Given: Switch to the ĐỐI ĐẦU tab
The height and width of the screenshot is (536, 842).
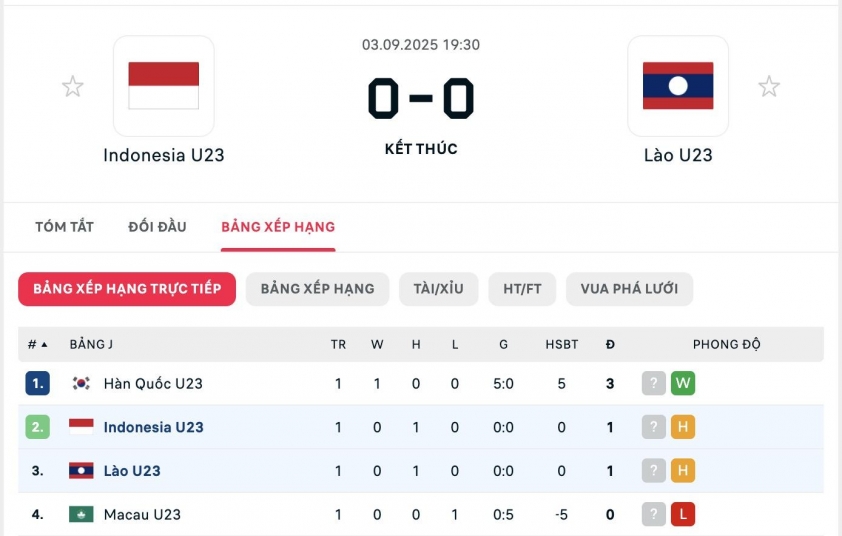Looking at the screenshot, I should [x=157, y=227].
